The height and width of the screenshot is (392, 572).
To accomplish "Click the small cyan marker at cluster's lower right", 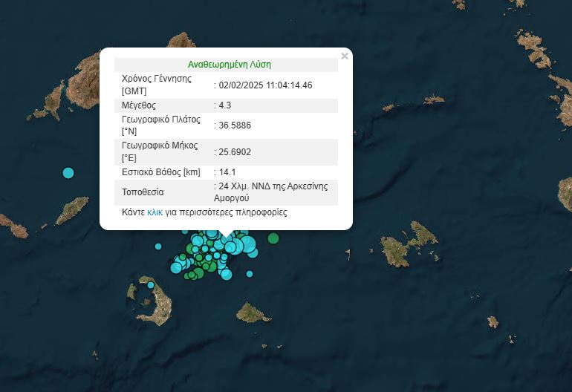I will 251,275.
